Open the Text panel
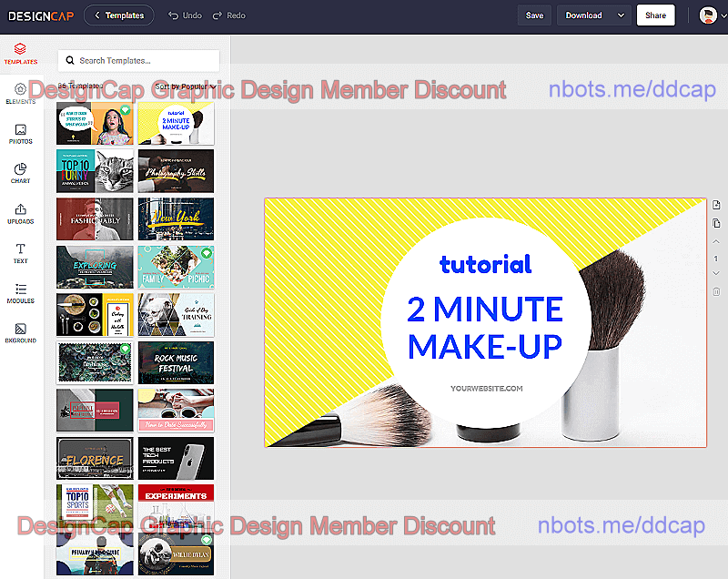This screenshot has width=728, height=579. point(20,252)
